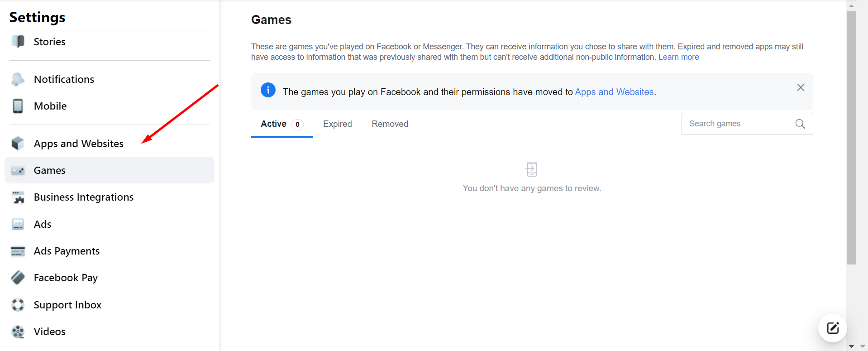Open Notifications settings

pos(110,79)
